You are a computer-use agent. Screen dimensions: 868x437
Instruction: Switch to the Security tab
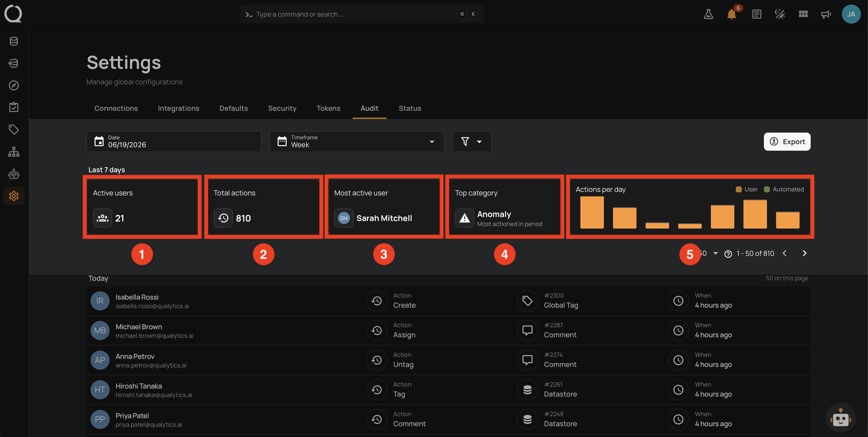pos(282,108)
